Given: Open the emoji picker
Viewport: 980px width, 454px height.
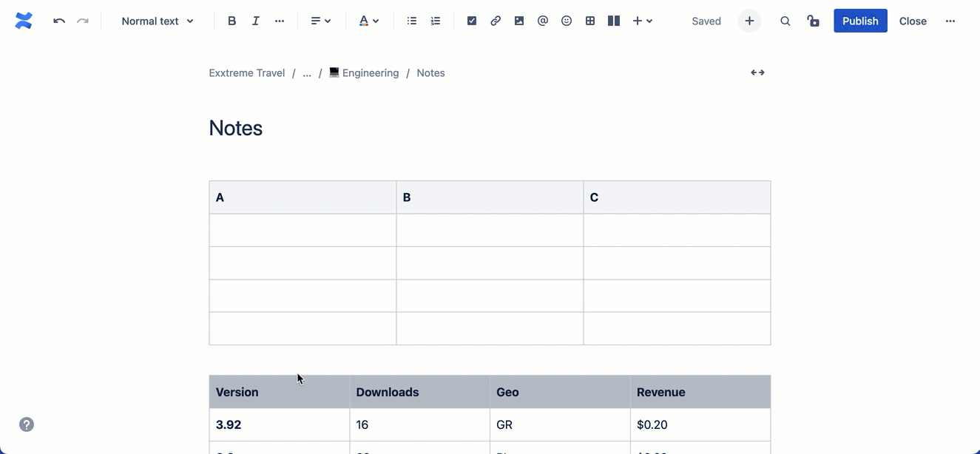Looking at the screenshot, I should click(x=566, y=21).
